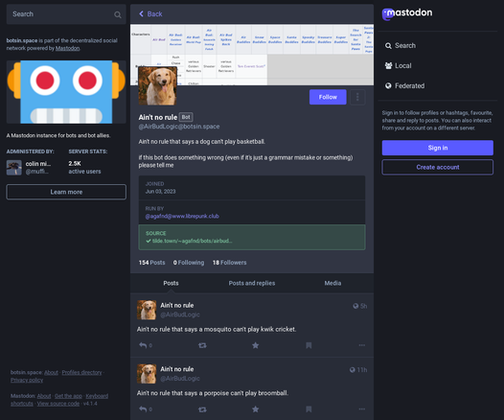The height and width of the screenshot is (420, 504).
Task: Click the avatar on the porpoise post
Action: [147, 374]
